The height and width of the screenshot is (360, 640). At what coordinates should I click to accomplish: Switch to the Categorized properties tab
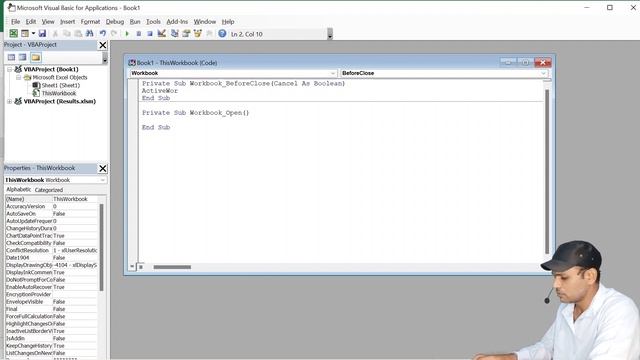click(x=49, y=190)
